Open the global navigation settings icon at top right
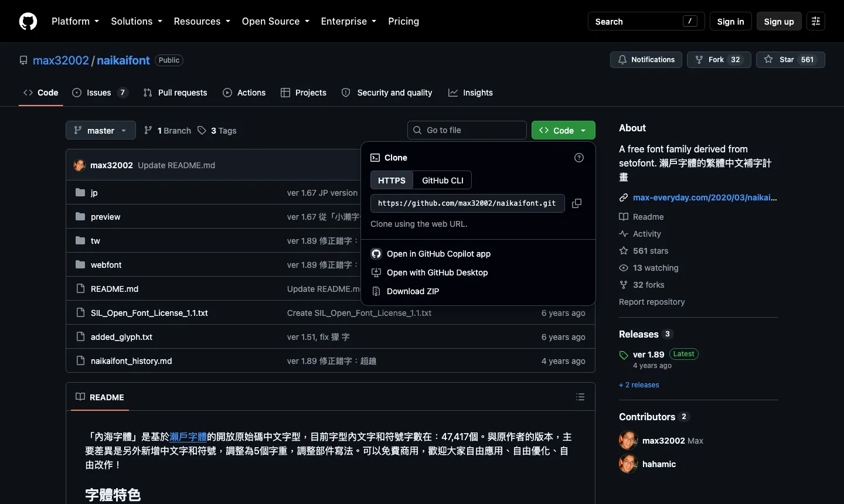The height and width of the screenshot is (504, 844). pos(816,21)
